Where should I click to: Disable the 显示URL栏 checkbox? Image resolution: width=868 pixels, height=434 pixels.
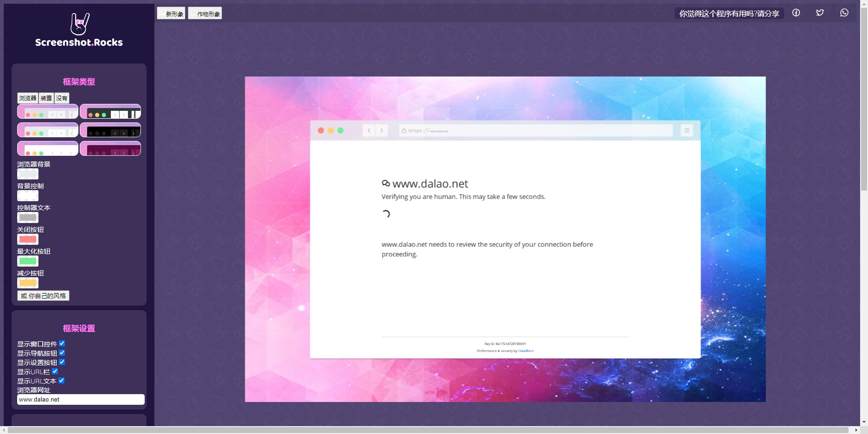click(55, 371)
